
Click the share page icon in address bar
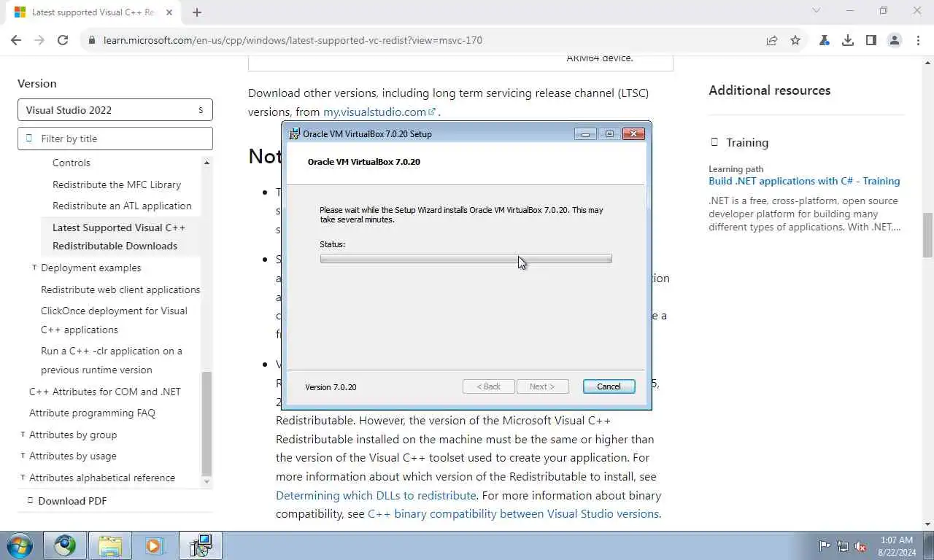click(772, 40)
